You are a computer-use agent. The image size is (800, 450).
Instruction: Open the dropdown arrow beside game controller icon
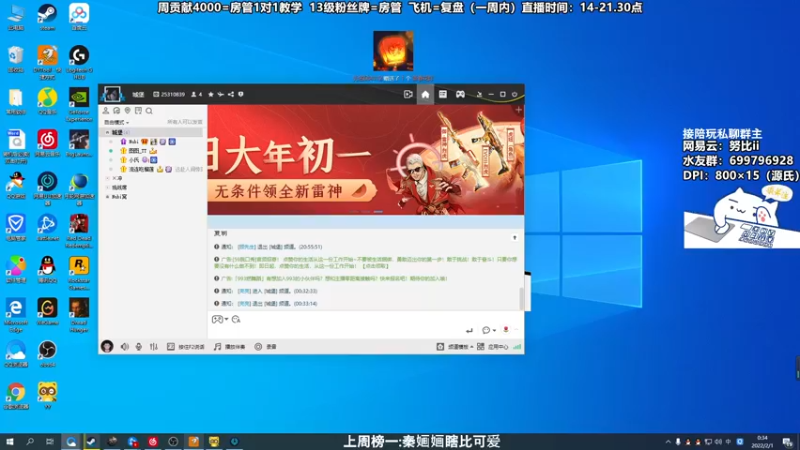[226, 319]
